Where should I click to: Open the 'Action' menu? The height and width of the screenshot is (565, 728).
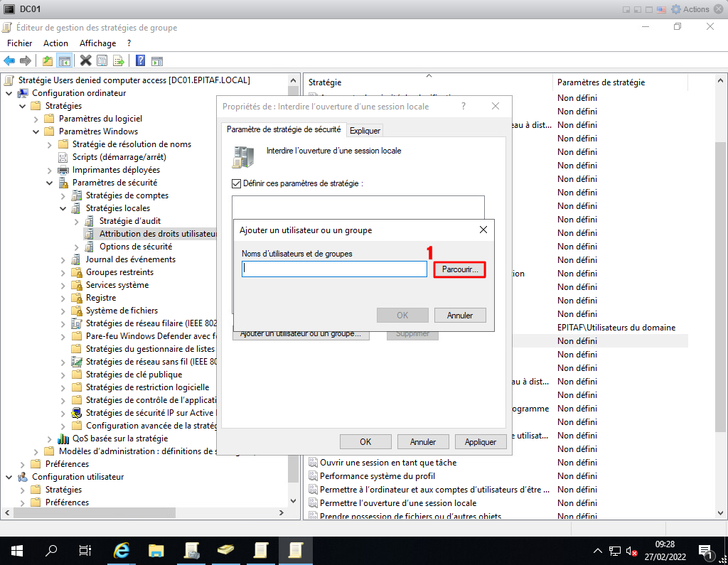(55, 43)
